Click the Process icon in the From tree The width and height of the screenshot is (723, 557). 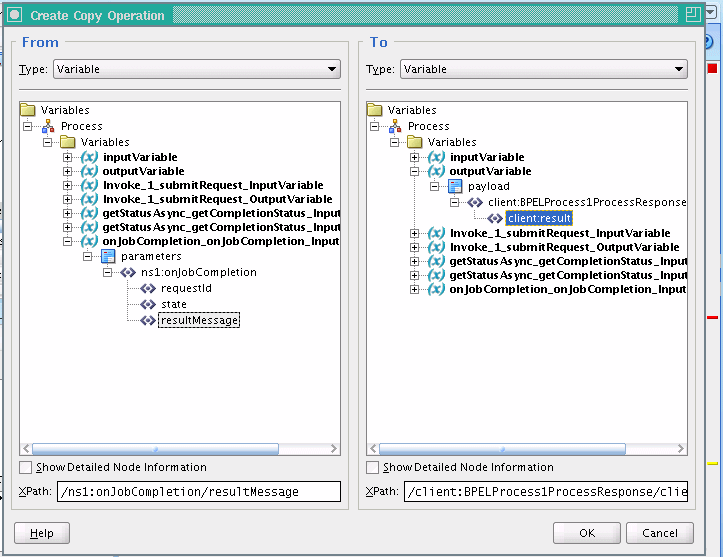pos(48,126)
